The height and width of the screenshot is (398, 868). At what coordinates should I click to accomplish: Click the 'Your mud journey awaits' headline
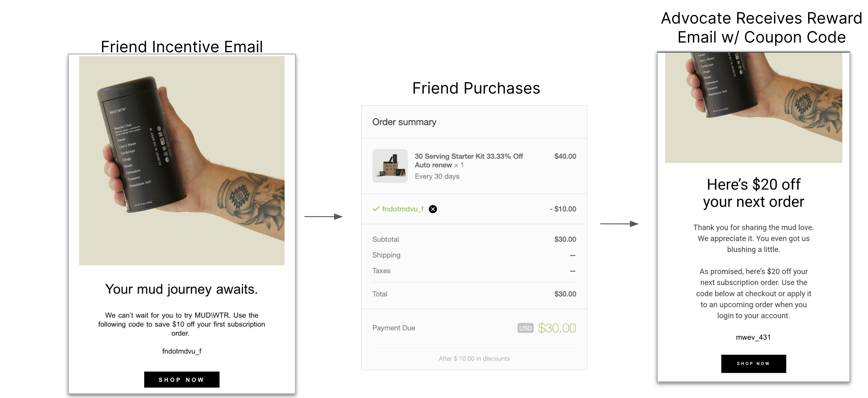[181, 289]
